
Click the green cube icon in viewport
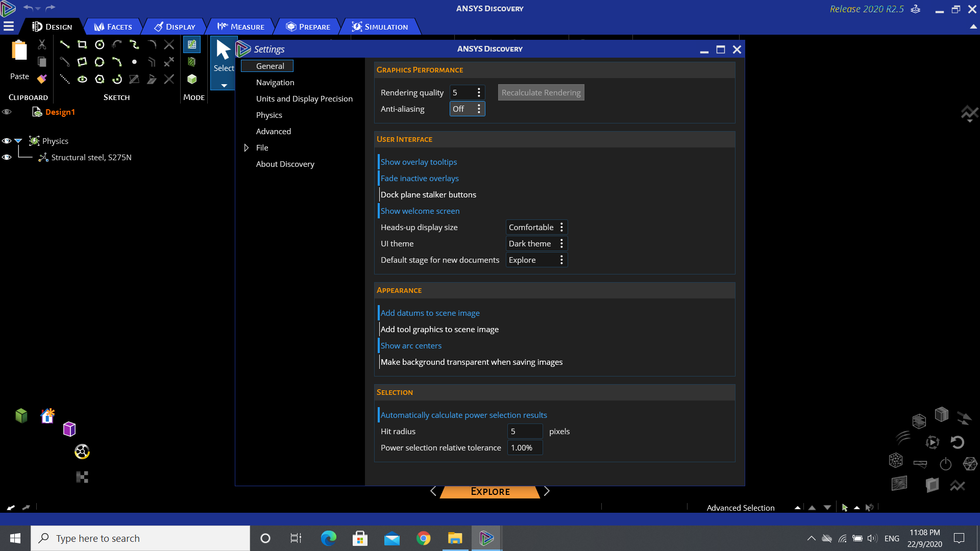(21, 416)
